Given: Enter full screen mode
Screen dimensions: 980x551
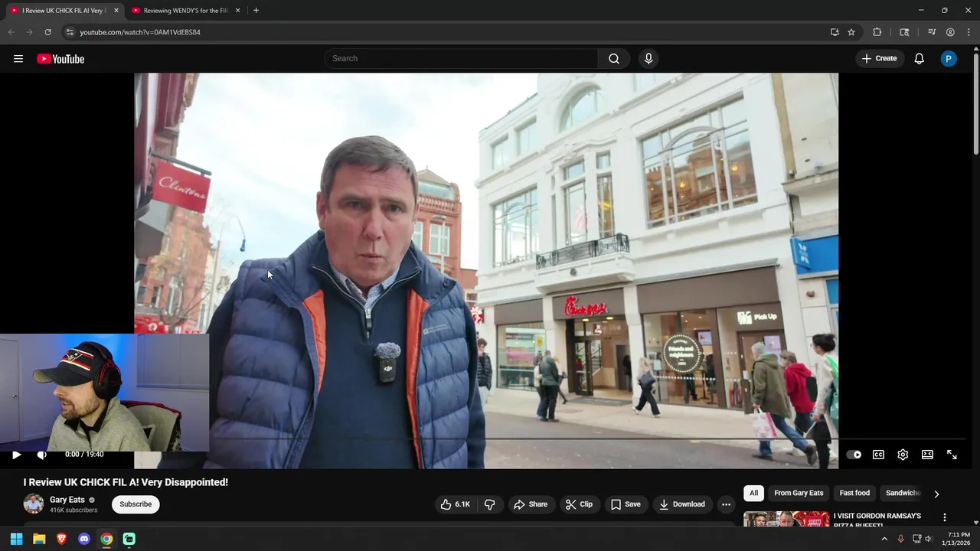Looking at the screenshot, I should click(952, 455).
